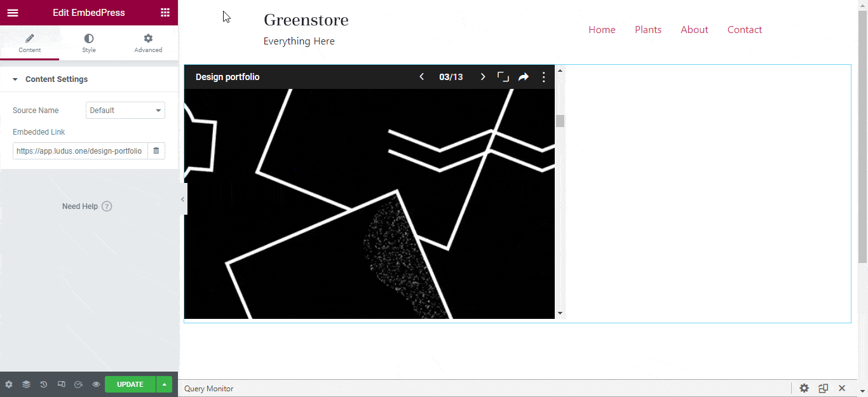
Task: Open Query Monitor settings gear
Action: (x=804, y=388)
